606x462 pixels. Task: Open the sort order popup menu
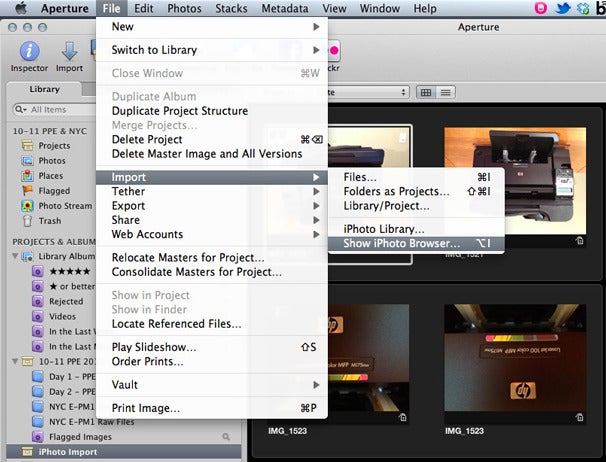pyautogui.click(x=369, y=92)
